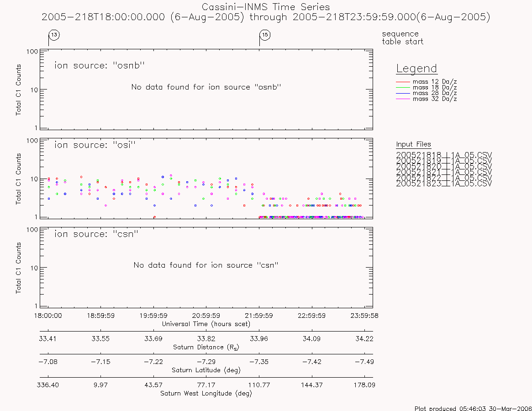Click the 'ion source: "csn"' panel label
This screenshot has width=532, height=411.
(96, 234)
